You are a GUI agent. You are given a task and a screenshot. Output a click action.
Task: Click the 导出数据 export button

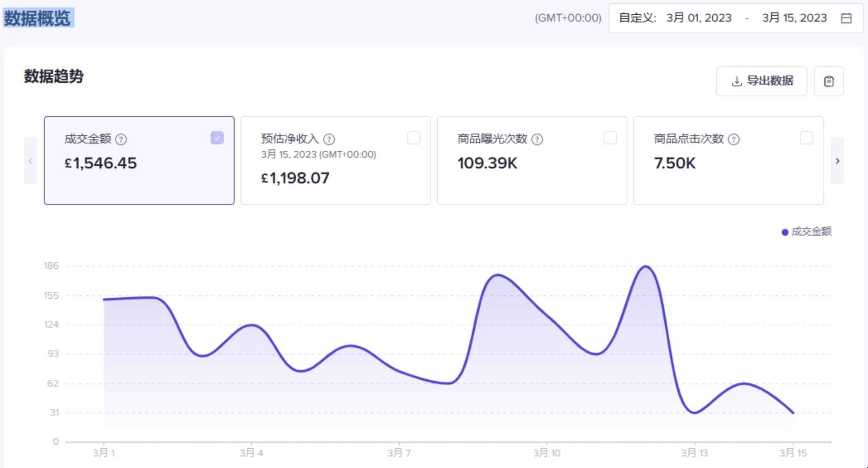(762, 81)
